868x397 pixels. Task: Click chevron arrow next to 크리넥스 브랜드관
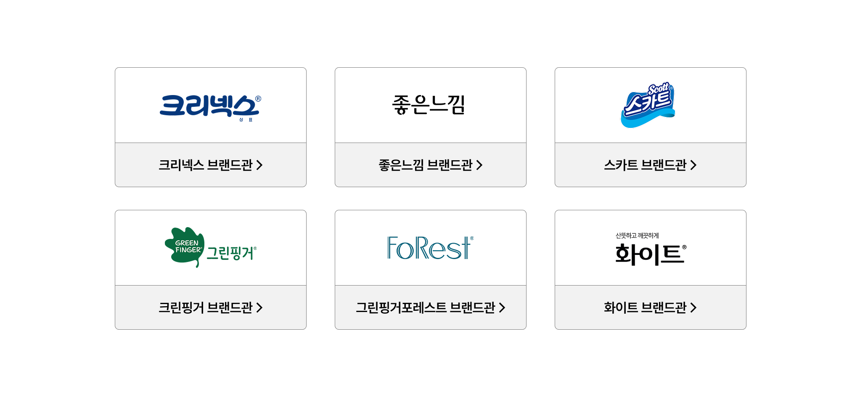point(259,165)
